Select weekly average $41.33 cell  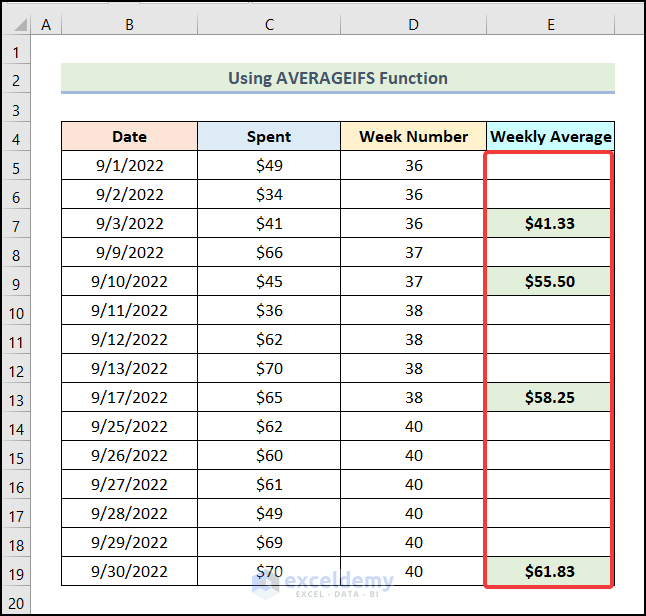pos(550,223)
